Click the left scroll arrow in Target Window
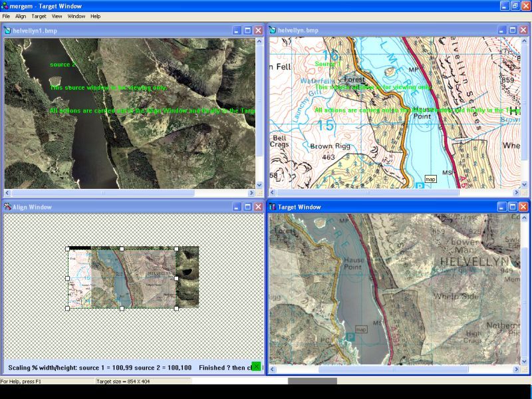Screen dimensions: 532x399 point(273,369)
